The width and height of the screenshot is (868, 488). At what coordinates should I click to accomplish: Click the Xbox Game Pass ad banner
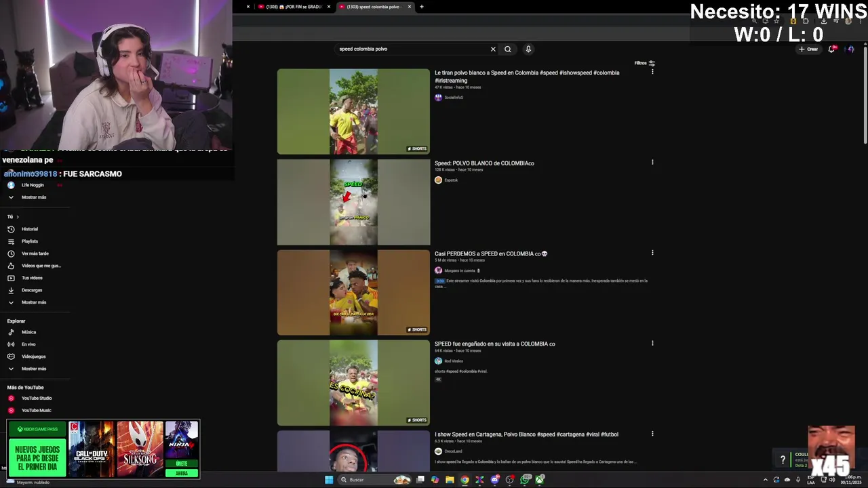tap(103, 449)
